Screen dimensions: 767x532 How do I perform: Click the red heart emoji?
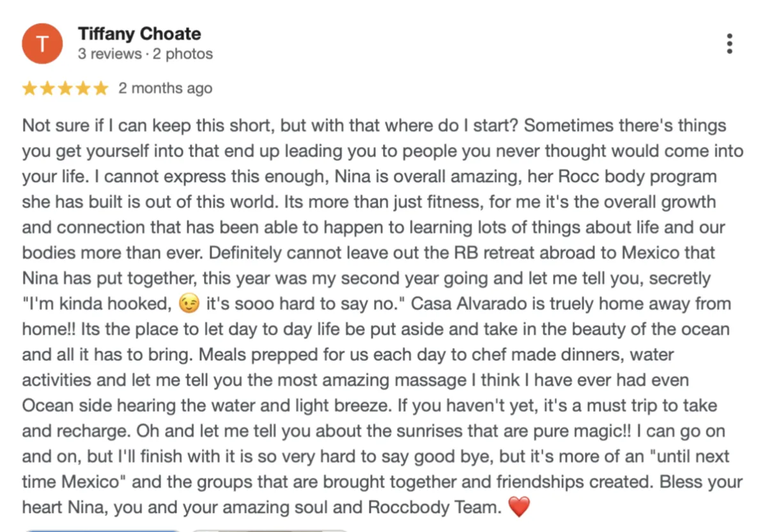519,508
